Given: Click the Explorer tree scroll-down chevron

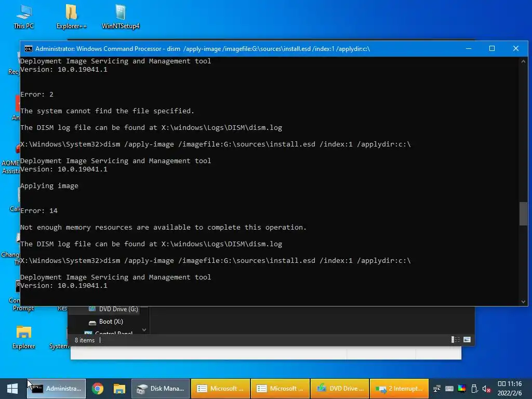Looking at the screenshot, I should click(144, 330).
